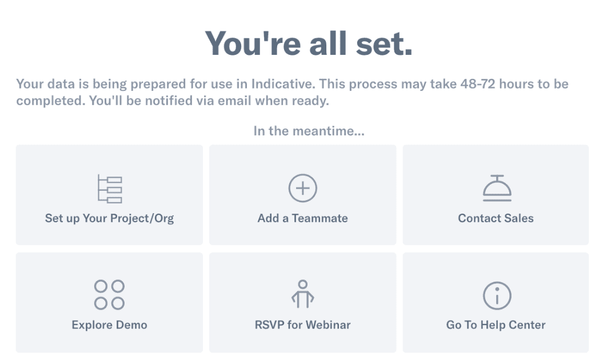Screen dimensions: 611x364
Task: Select the Add a Teammate option
Action: [x=302, y=194]
